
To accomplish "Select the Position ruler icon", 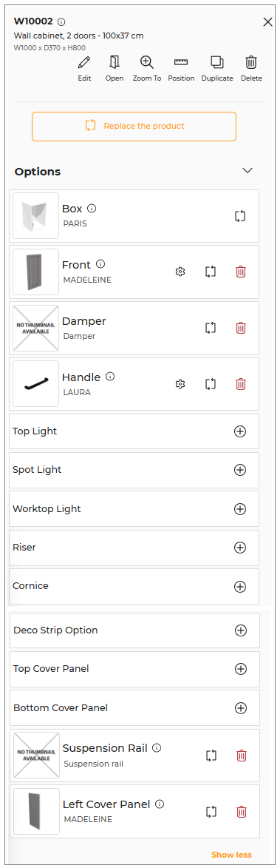I will [181, 62].
